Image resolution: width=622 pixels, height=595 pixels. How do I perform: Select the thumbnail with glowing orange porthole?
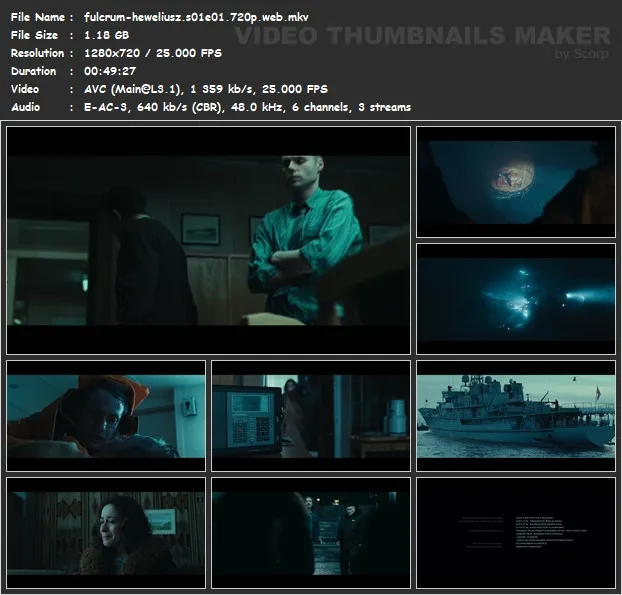click(x=515, y=180)
